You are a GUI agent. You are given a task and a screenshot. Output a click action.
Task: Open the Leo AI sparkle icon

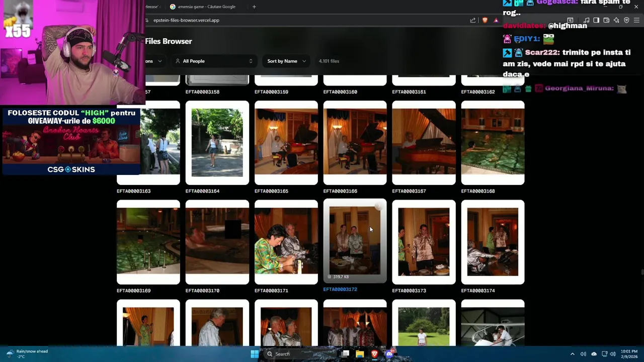(616, 20)
